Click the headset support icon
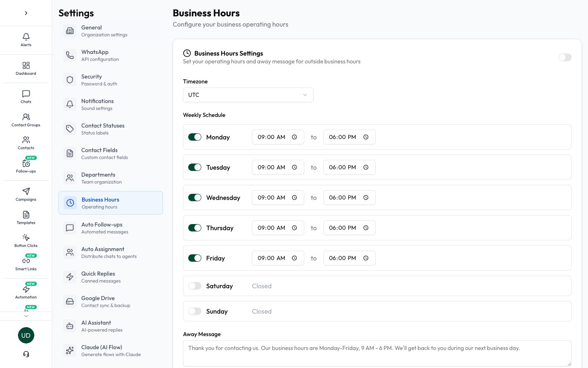Image resolution: width=588 pixels, height=368 pixels. click(26, 354)
